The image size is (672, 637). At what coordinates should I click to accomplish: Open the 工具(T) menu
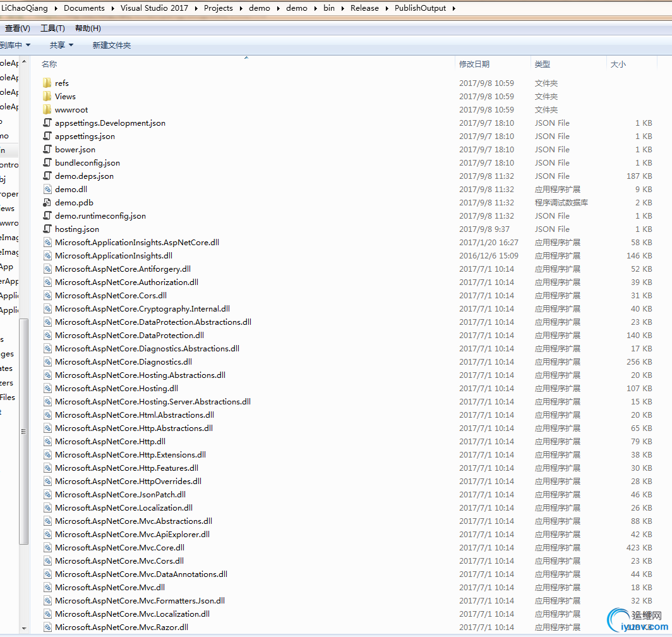52,28
